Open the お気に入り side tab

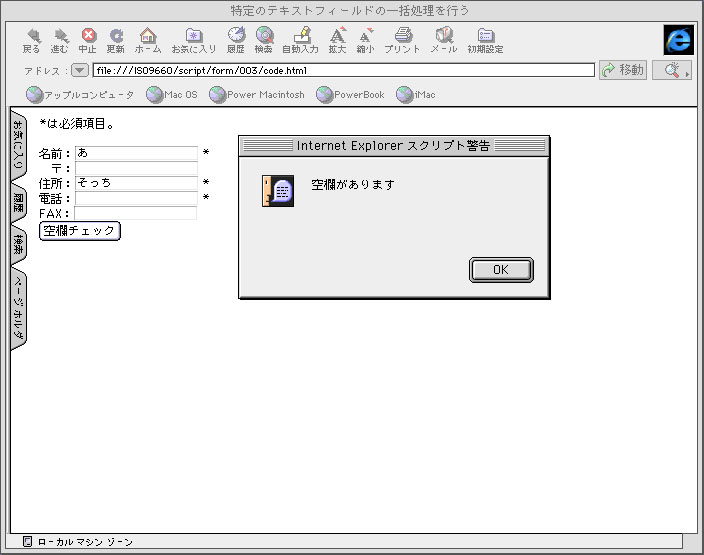click(18, 145)
